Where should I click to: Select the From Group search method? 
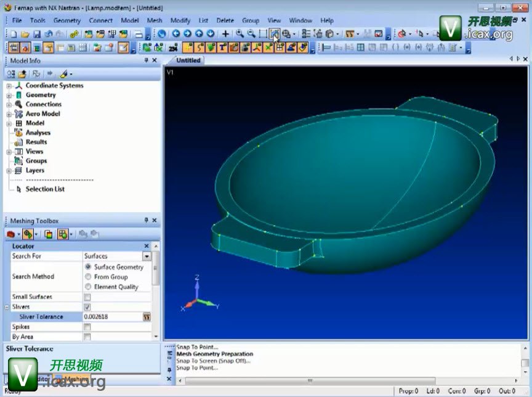[88, 277]
